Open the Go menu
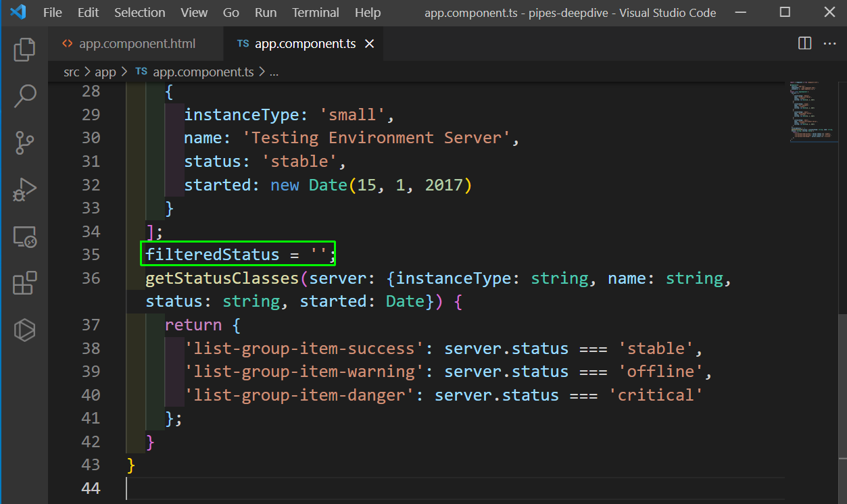Image resolution: width=847 pixels, height=504 pixels. click(x=231, y=13)
